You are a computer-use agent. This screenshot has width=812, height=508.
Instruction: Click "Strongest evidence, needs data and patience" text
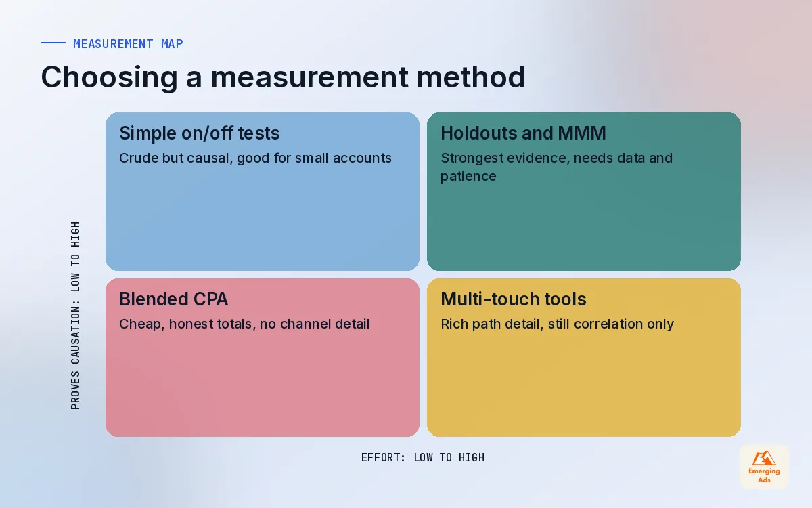(x=556, y=167)
